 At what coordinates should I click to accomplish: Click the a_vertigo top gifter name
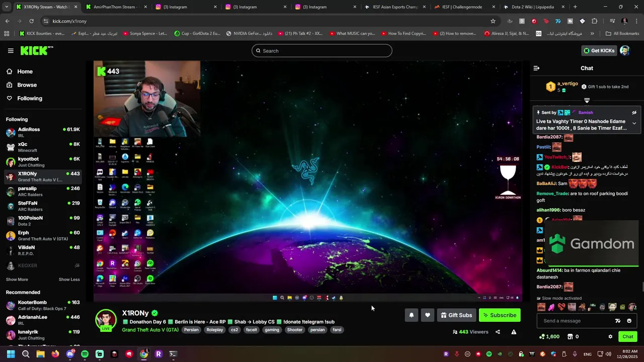568,83
